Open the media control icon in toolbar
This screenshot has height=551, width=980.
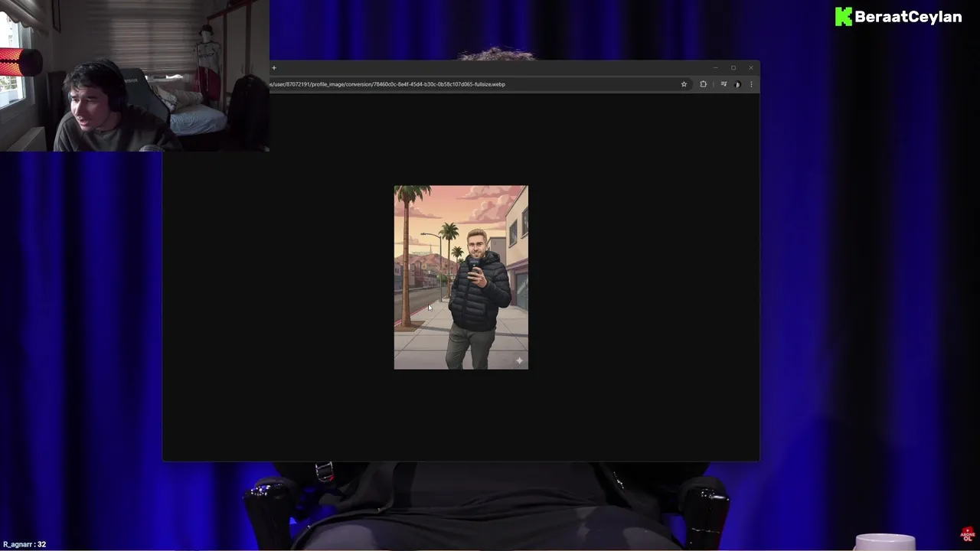click(x=724, y=84)
